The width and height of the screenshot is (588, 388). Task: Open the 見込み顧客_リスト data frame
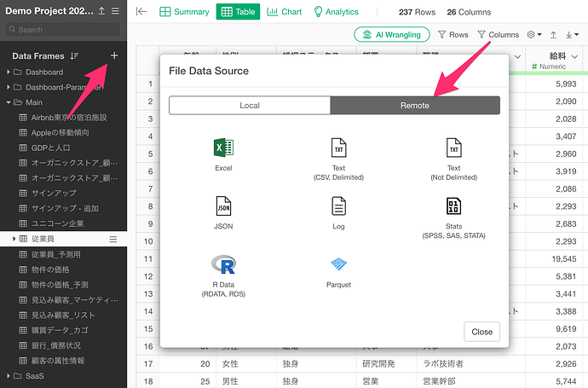[63, 316]
